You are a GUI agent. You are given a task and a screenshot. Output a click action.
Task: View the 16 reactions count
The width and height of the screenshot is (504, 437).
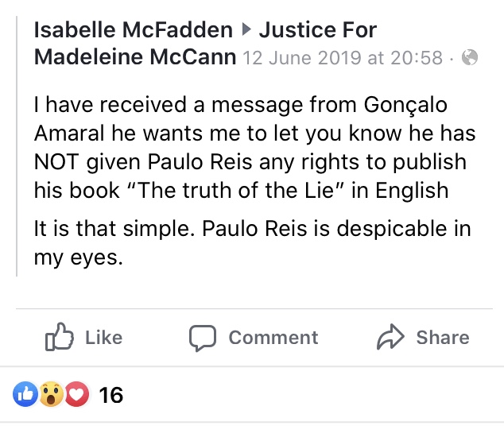[x=111, y=395]
